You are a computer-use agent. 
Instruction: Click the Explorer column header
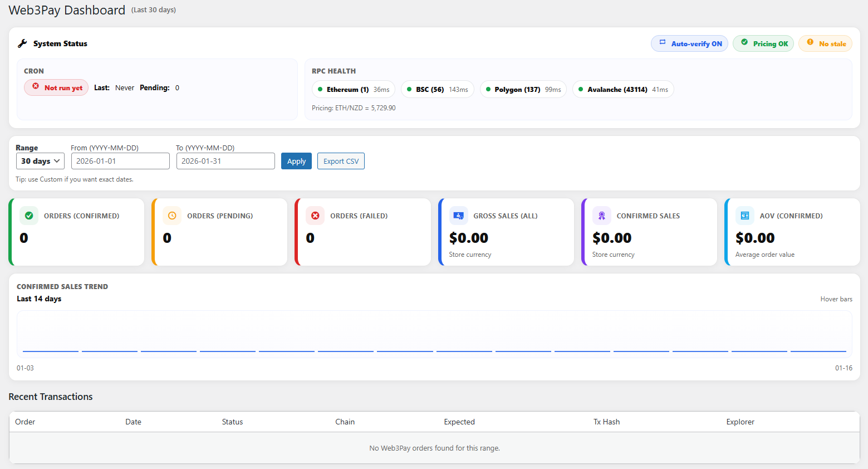[x=740, y=422]
